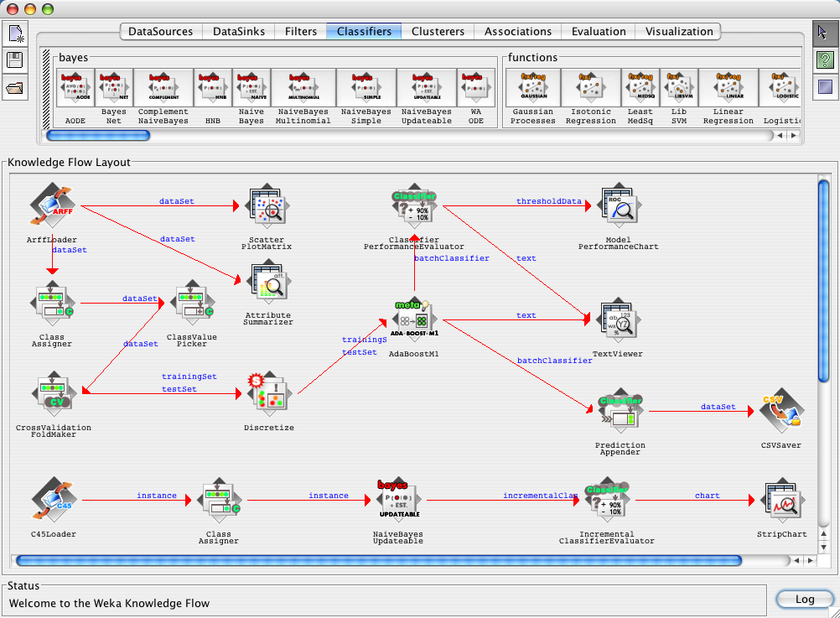The height and width of the screenshot is (618, 840).
Task: Select the Classifiers tab
Action: [365, 32]
